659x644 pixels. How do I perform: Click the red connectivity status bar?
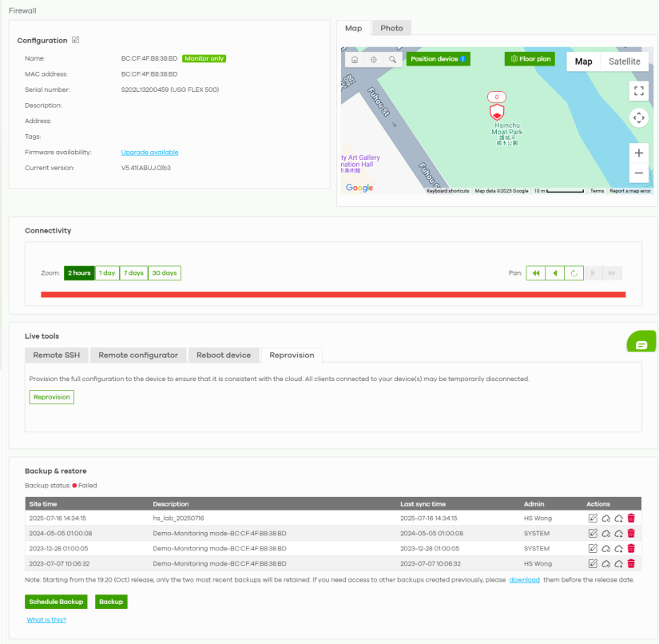pyautogui.click(x=332, y=295)
